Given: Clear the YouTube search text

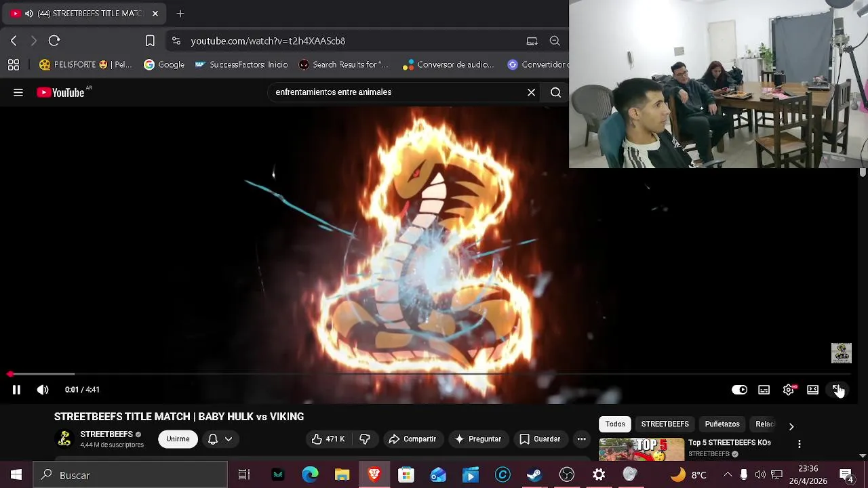Looking at the screenshot, I should [532, 92].
